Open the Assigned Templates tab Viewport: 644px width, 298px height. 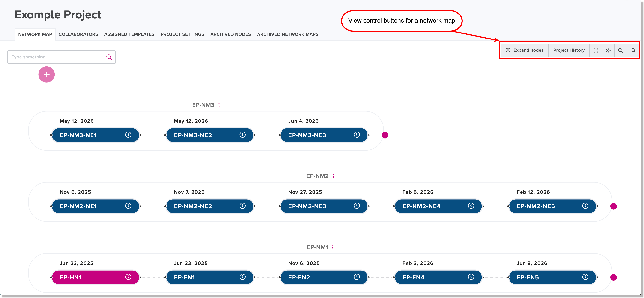[x=129, y=34]
